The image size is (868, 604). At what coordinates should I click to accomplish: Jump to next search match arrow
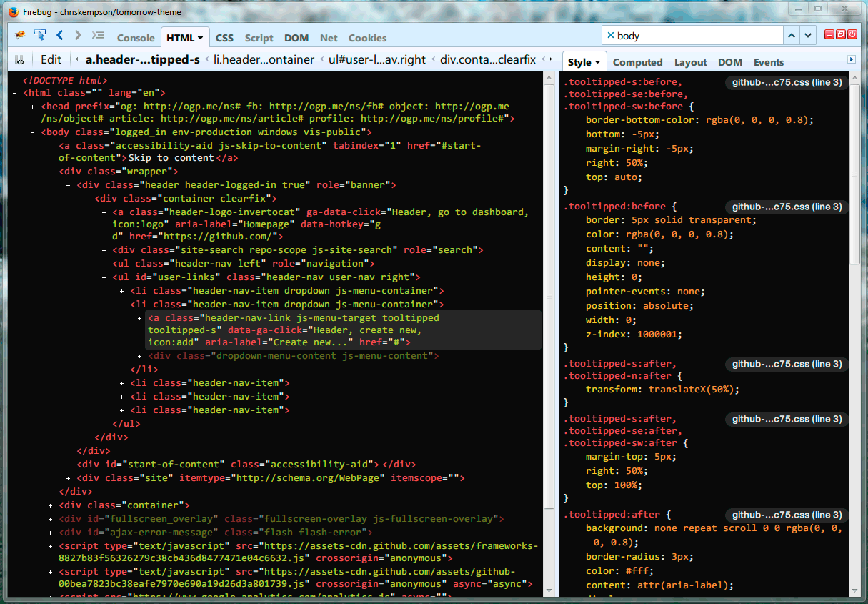pos(808,35)
